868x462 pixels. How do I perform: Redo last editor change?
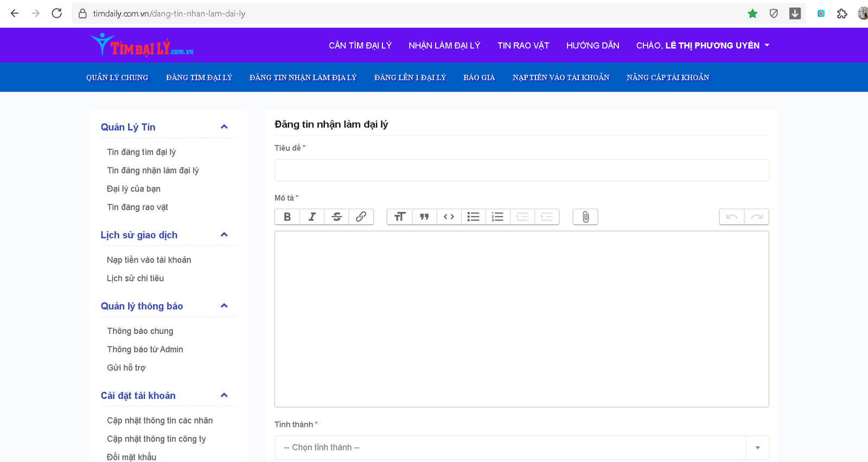pos(757,217)
